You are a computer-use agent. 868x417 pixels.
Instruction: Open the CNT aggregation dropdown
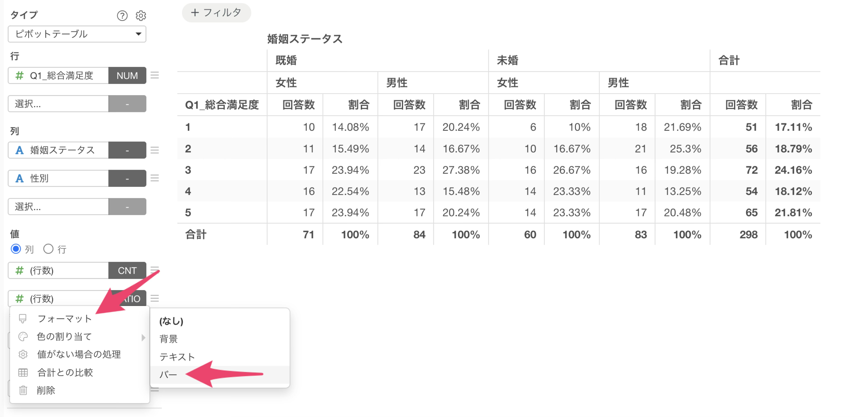[127, 270]
